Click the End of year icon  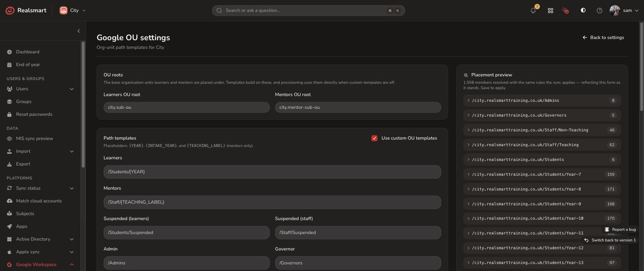tap(9, 64)
